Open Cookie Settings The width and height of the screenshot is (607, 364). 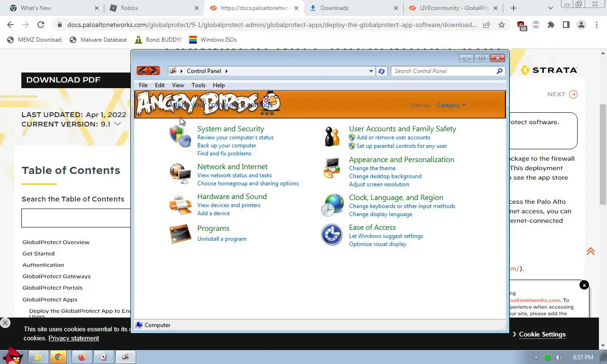(542, 334)
